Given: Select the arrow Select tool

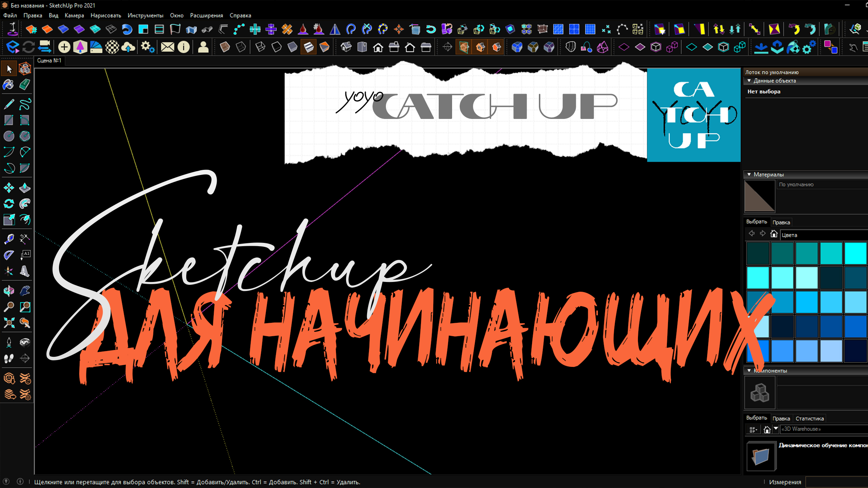Looking at the screenshot, I should click(9, 69).
